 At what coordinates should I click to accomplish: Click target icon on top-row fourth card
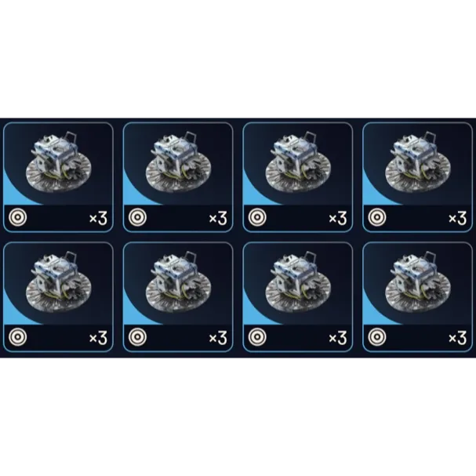click(377, 217)
